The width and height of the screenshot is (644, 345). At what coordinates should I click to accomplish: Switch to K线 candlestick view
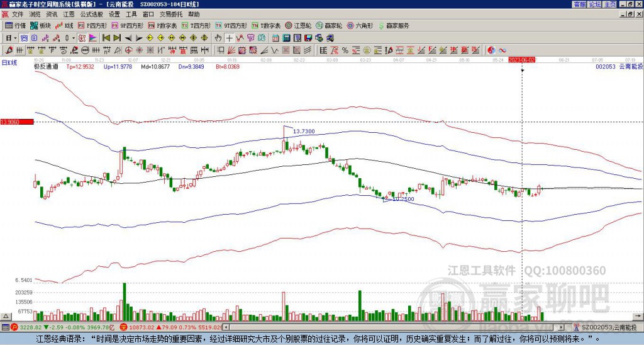(x=64, y=25)
